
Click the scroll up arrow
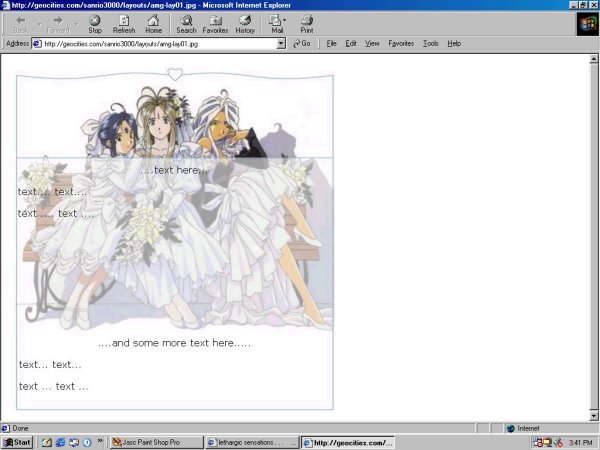pyautogui.click(x=593, y=59)
